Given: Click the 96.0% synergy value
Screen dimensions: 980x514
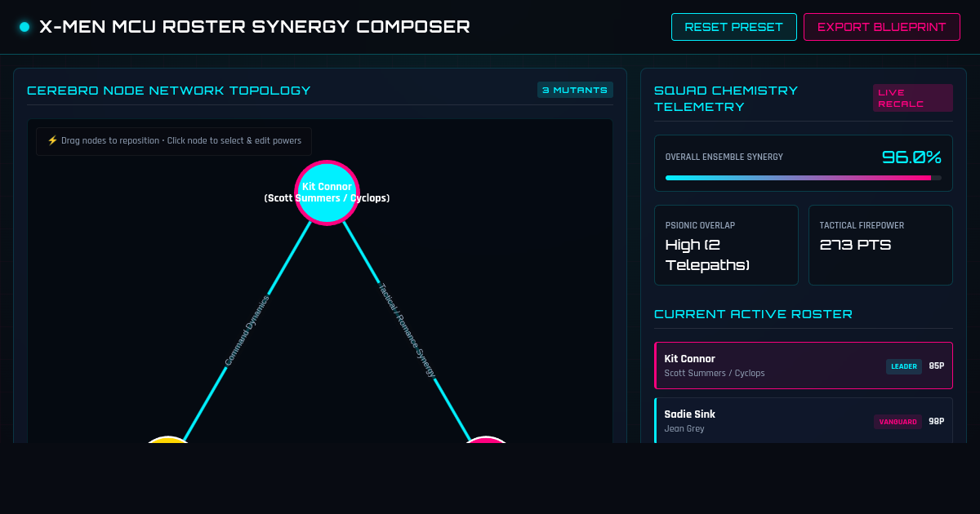Looking at the screenshot, I should click(911, 157).
